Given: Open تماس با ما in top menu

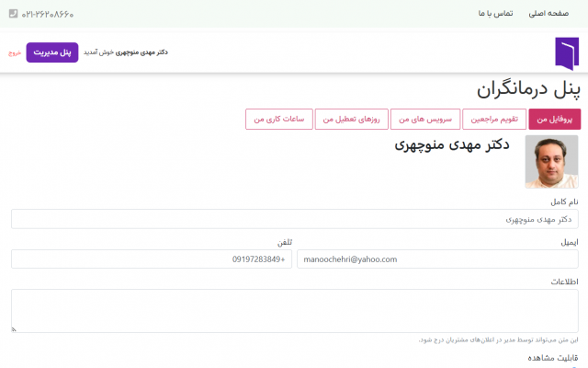Looking at the screenshot, I should (x=495, y=14).
